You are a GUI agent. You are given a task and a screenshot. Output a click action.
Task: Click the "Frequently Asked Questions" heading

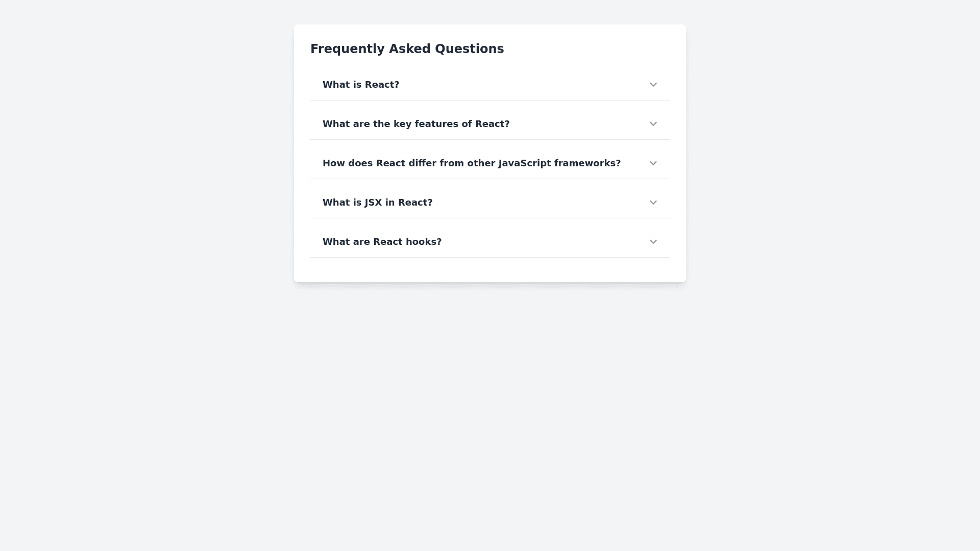pos(407,49)
